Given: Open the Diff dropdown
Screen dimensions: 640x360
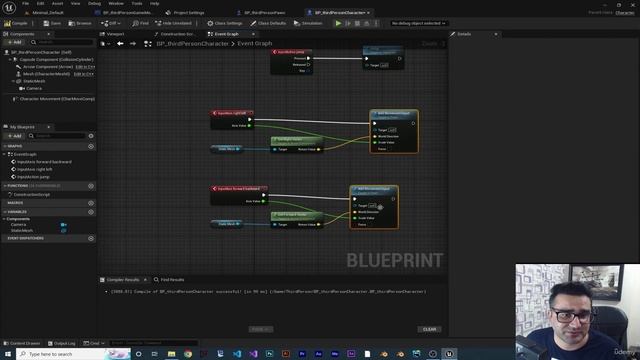Looking at the screenshot, I should point(111,23).
